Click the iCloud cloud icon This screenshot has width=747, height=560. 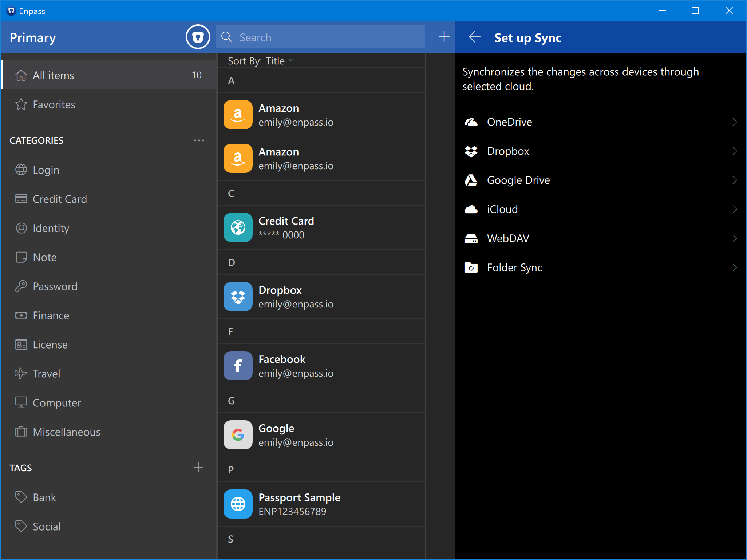(471, 209)
